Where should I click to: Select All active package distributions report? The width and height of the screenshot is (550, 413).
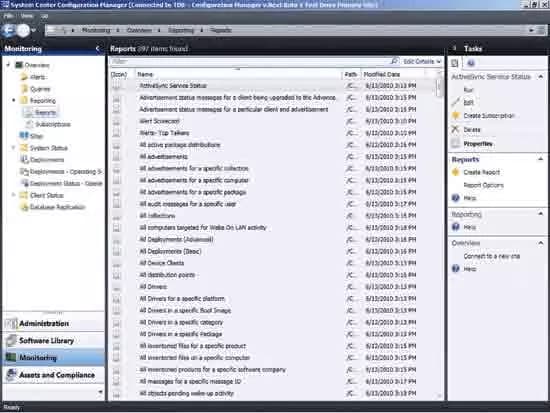[x=180, y=145]
